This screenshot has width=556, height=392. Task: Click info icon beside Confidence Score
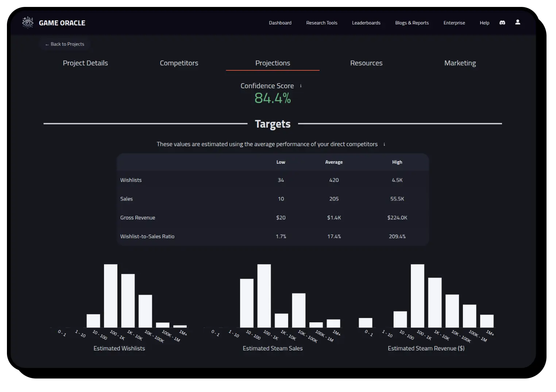click(301, 86)
